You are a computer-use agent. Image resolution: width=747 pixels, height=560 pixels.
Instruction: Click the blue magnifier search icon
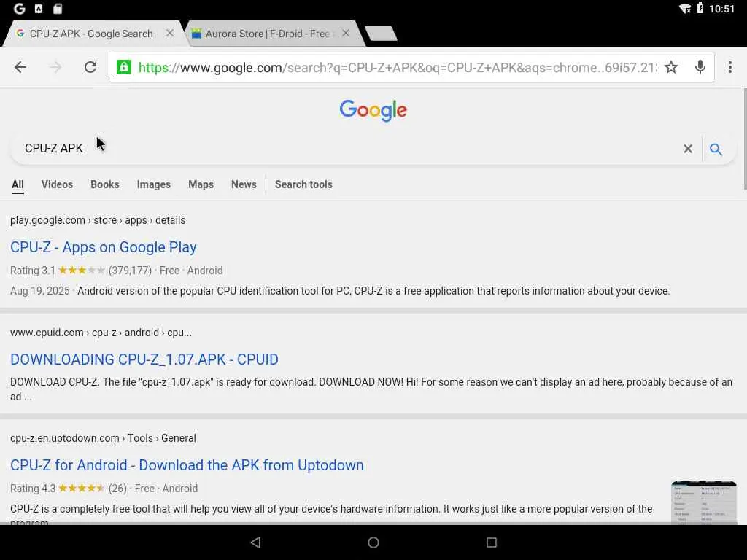pos(716,149)
